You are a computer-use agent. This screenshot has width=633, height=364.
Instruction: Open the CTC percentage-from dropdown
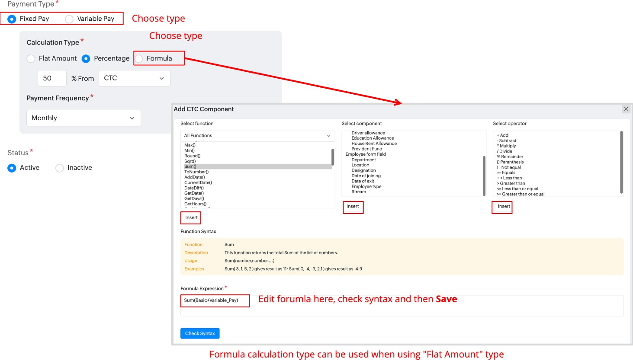pyautogui.click(x=135, y=78)
